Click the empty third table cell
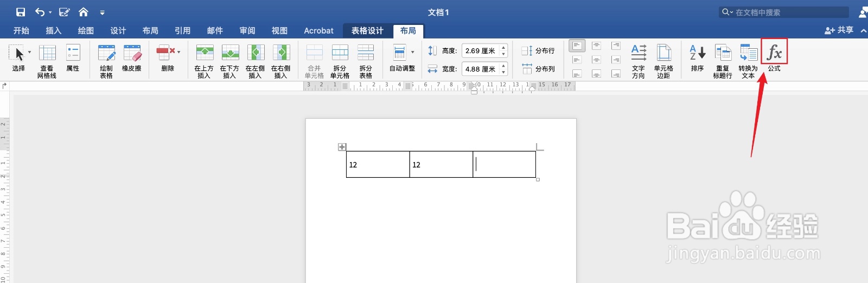The height and width of the screenshot is (283, 868). [x=505, y=164]
